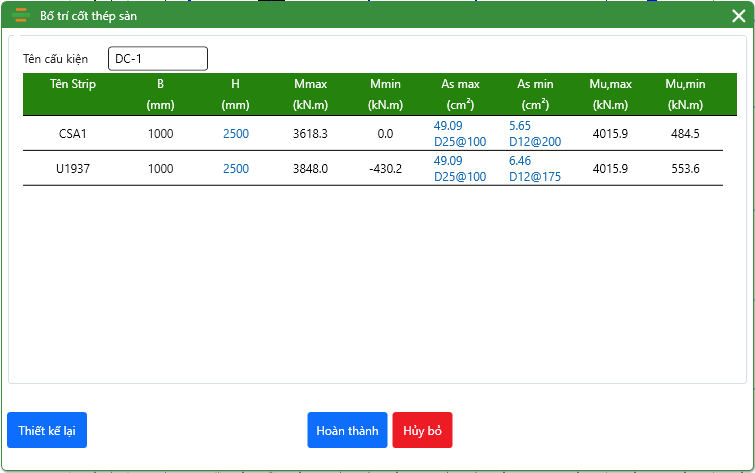The height and width of the screenshot is (473, 755).
Task: Close the Bố trí cốt thép sàn dialog
Action: [x=738, y=16]
